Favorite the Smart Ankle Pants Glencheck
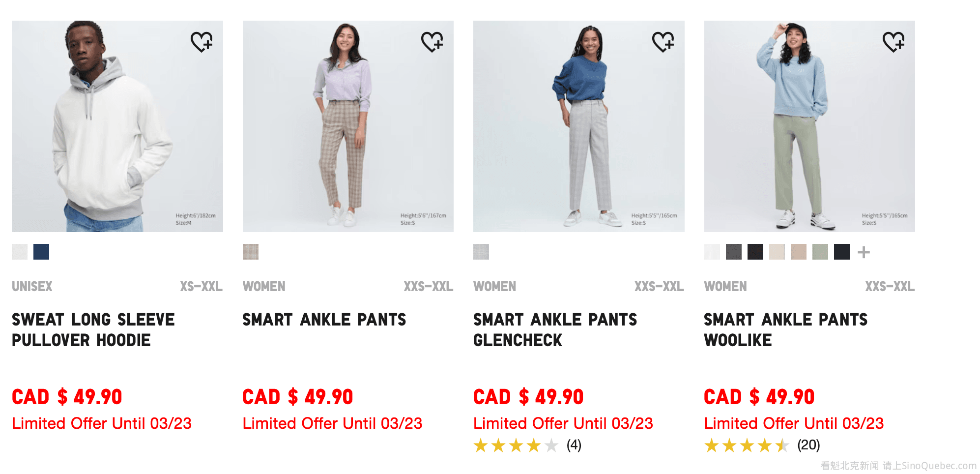 (663, 42)
